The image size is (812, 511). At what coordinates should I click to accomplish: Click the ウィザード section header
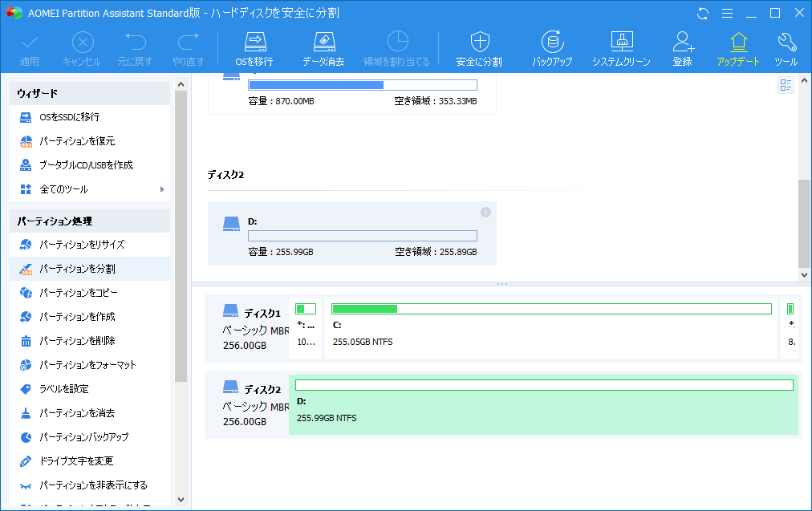(90, 93)
